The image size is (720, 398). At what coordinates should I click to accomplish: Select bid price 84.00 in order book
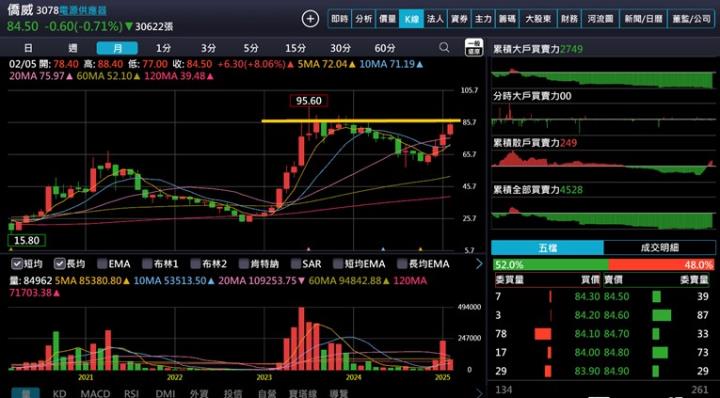click(587, 352)
